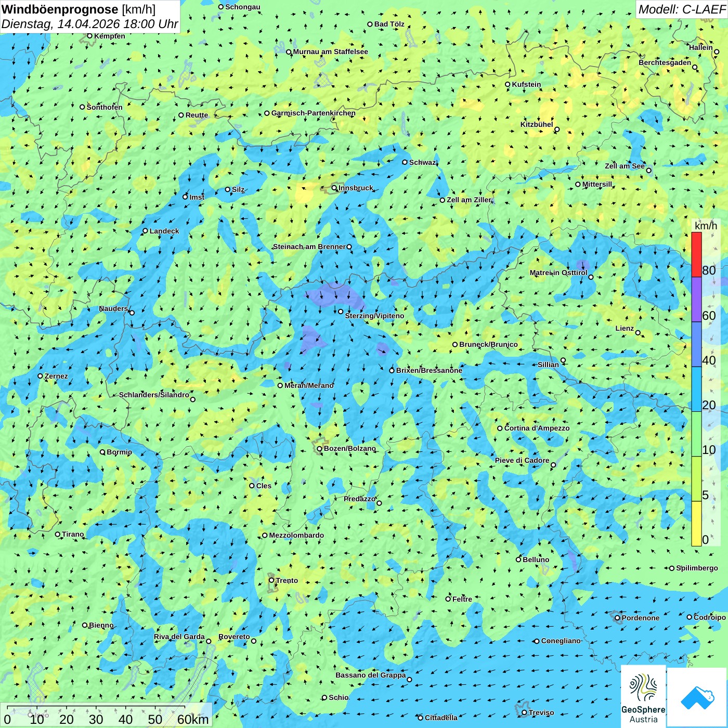Click the 'Treviso' label
Screen dimensions: 728x728
point(541,712)
